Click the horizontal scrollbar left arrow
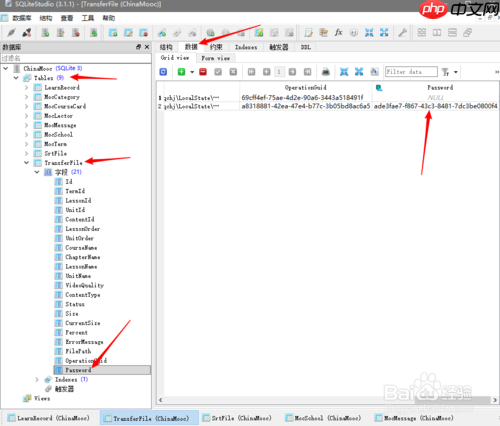Viewport: 500px width, 426px height. [x=161, y=400]
